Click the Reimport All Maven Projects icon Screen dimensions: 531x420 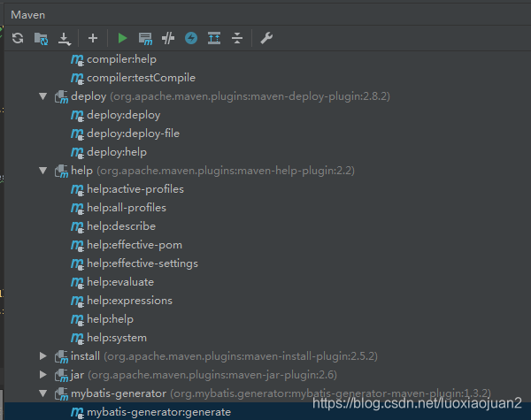(x=18, y=38)
